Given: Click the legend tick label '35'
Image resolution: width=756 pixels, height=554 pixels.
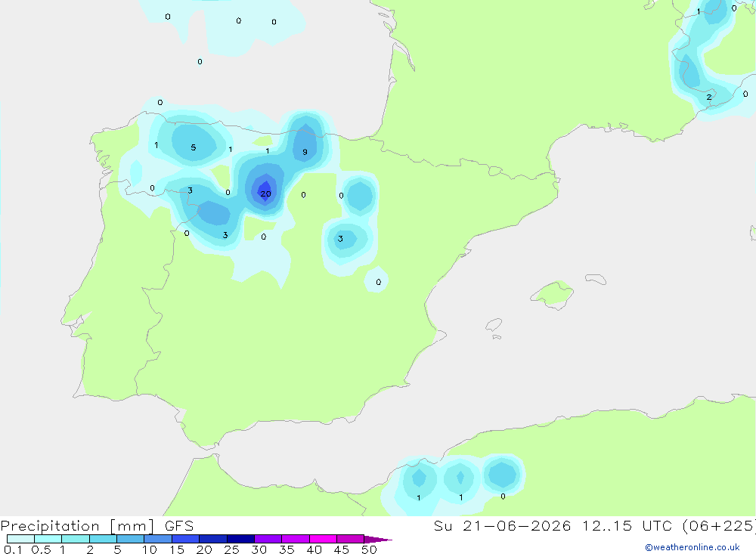Looking at the screenshot, I should click(x=287, y=549).
